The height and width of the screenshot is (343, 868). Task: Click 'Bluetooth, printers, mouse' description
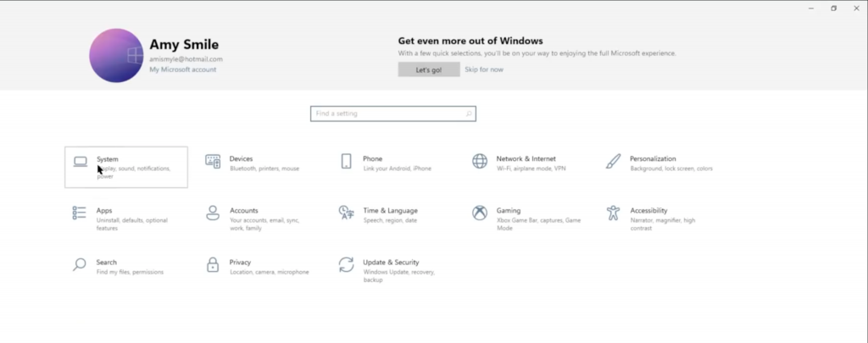[264, 169]
